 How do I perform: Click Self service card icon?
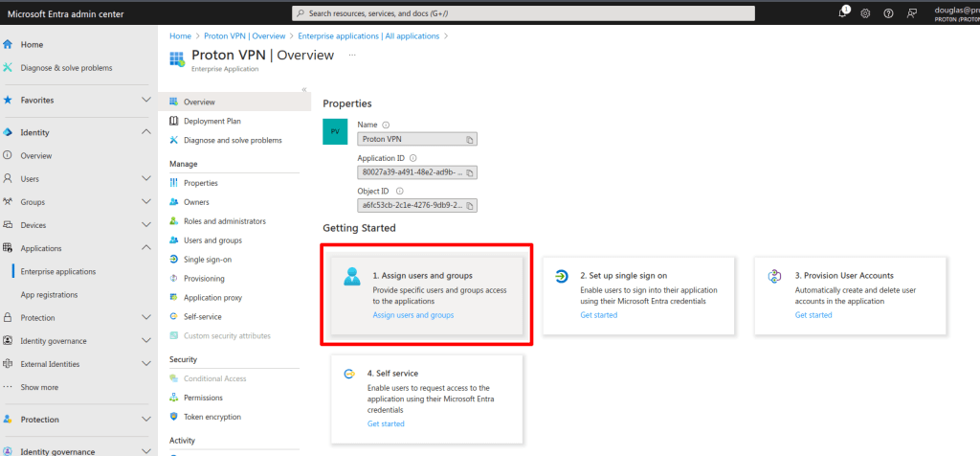[x=349, y=374]
